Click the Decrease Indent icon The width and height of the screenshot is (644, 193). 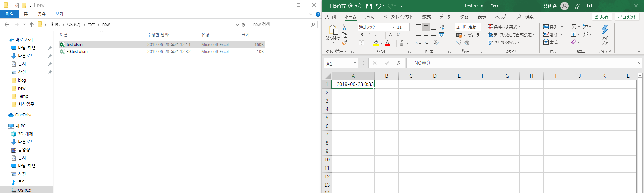(x=419, y=43)
